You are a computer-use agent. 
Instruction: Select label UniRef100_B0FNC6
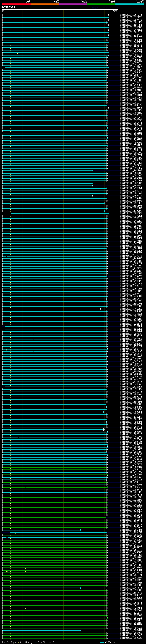click(131, 339)
